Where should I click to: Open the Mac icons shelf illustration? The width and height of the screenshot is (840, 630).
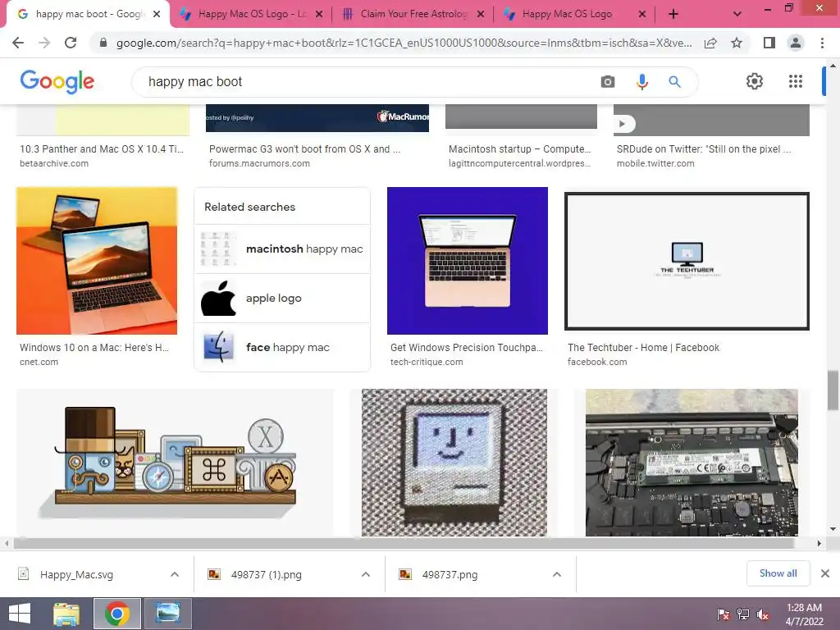[x=175, y=463]
